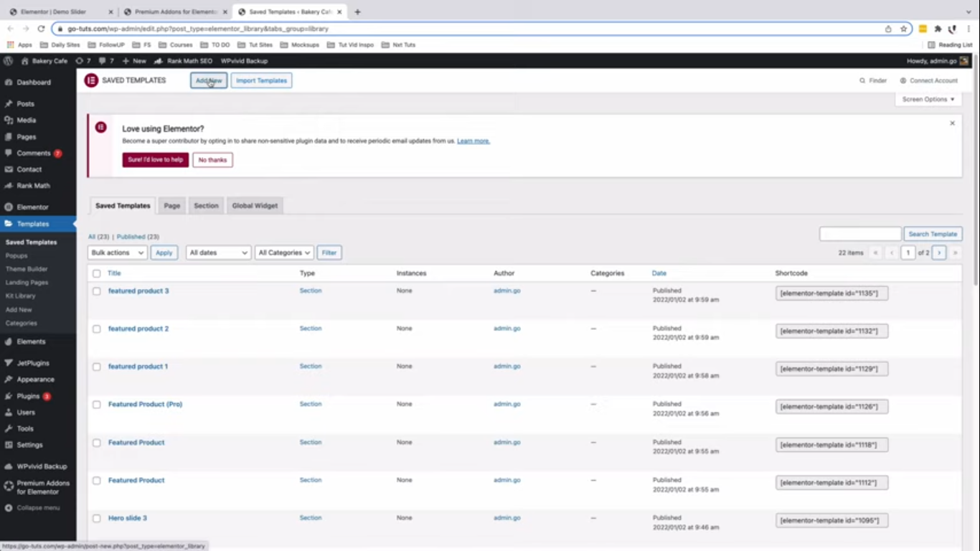Click the Comments bubble in admin bar

coord(103,61)
